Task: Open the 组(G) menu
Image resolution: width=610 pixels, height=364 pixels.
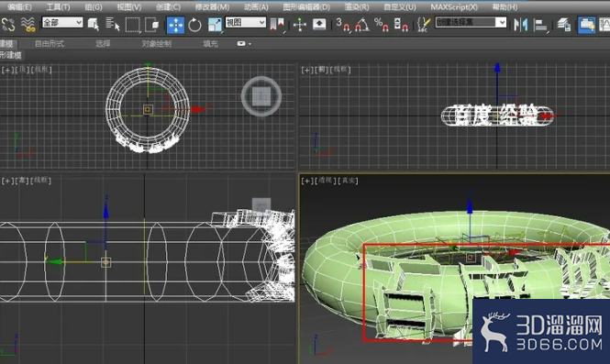Action: [x=94, y=7]
